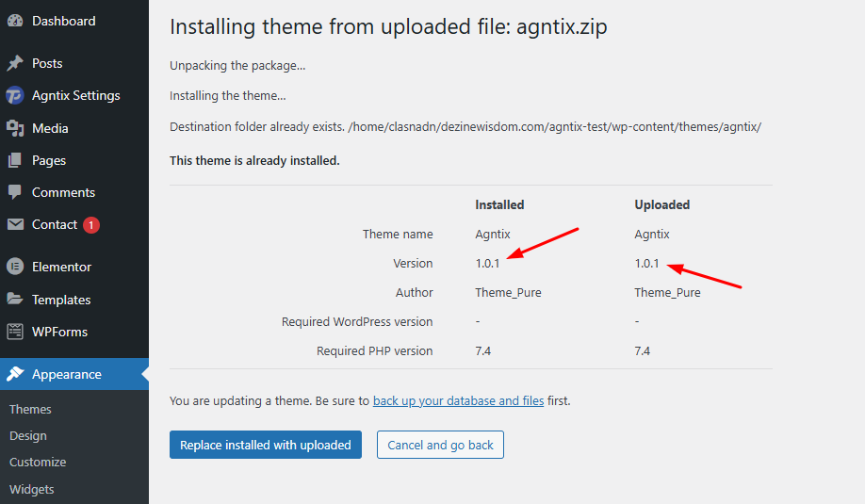Screen dimensions: 865x504
Task: Open Agntix Settings menu item
Action: pyautogui.click(x=74, y=95)
